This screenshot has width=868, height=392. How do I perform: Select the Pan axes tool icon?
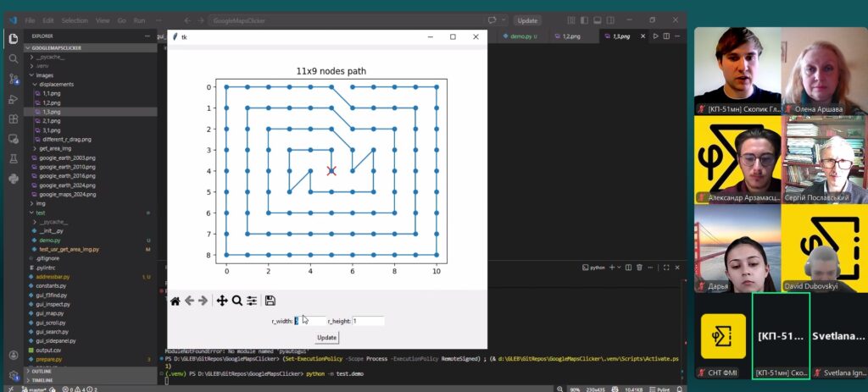222,301
